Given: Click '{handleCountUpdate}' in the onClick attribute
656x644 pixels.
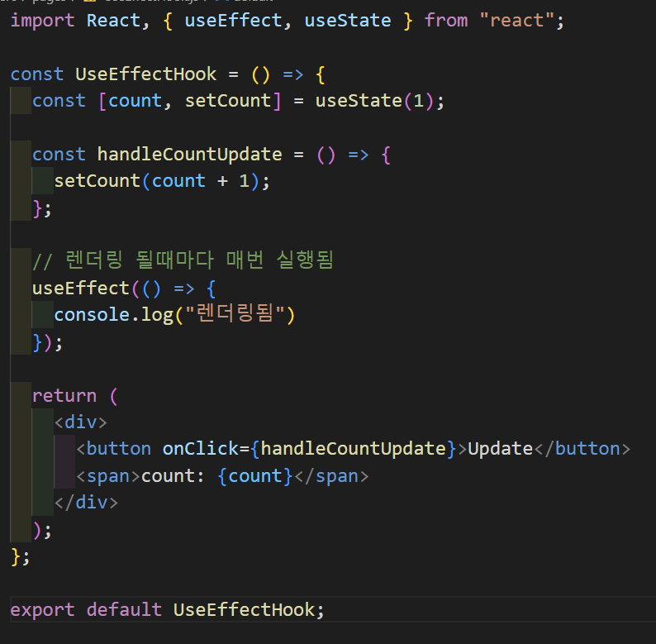Looking at the screenshot, I should 354,449.
